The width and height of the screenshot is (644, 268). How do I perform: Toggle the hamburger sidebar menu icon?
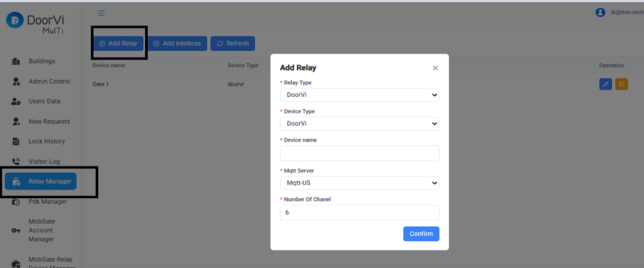[101, 13]
